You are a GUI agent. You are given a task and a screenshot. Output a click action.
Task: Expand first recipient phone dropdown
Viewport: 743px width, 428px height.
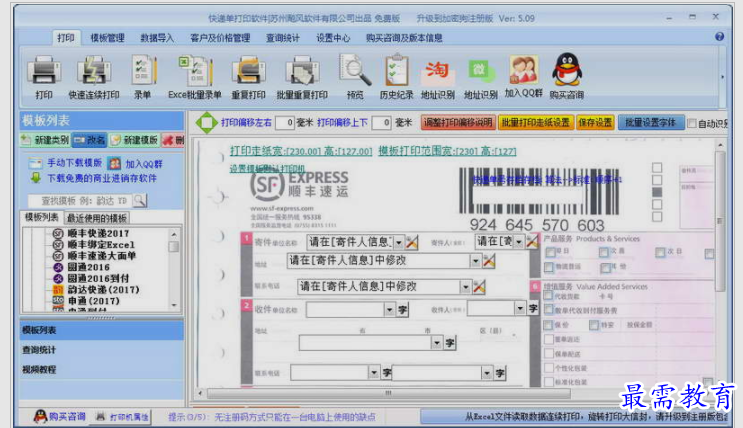374,373
